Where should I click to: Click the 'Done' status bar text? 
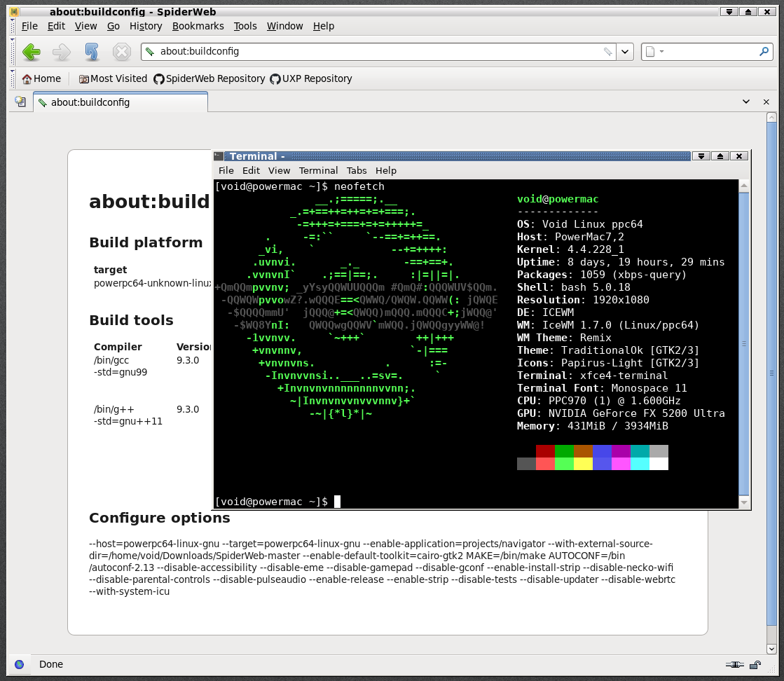tap(51, 664)
